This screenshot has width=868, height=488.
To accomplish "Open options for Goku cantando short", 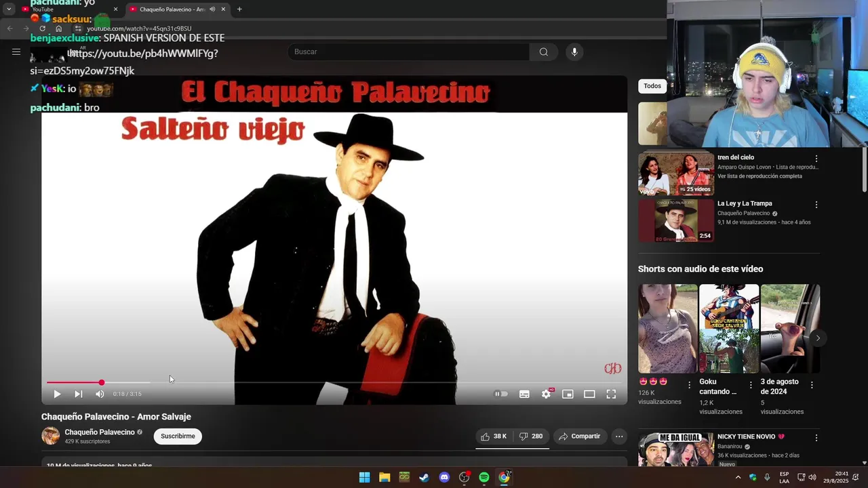I will 751,385.
